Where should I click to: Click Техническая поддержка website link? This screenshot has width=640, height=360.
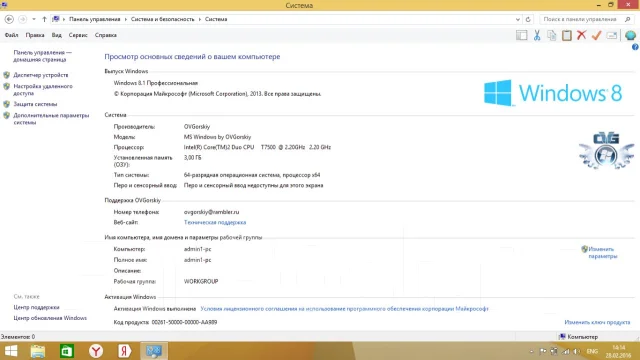coord(215,222)
